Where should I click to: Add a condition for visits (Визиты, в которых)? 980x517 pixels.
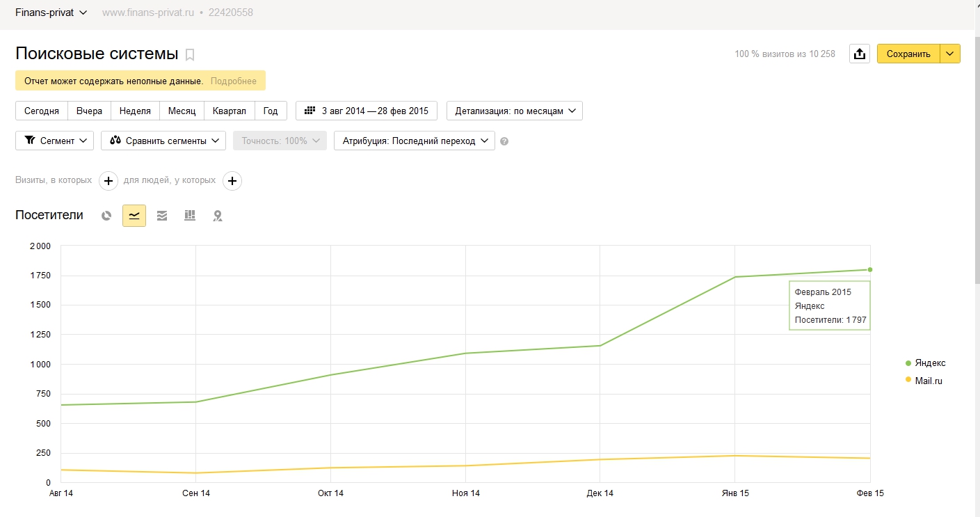tap(109, 181)
